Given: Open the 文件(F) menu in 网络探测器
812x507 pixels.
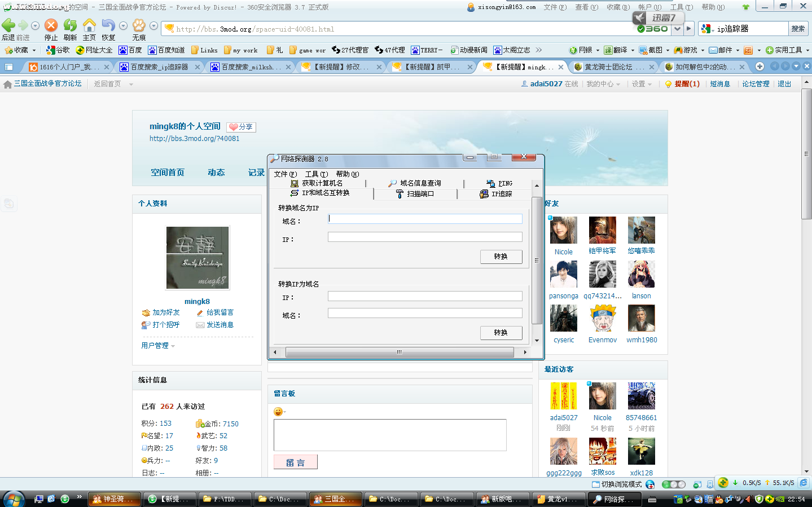Looking at the screenshot, I should tap(285, 174).
